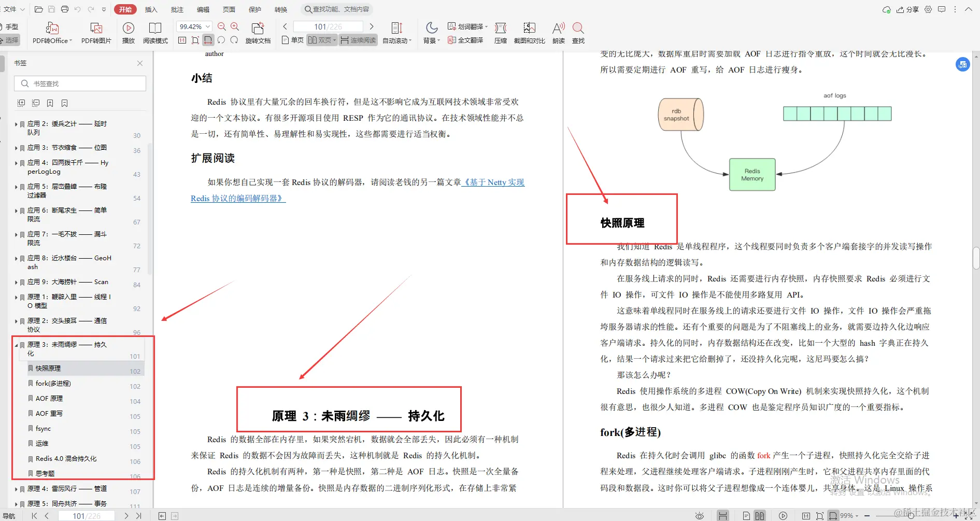Switch to the 插入 ribbon tab
Viewport: 980px width, 521px height.
(x=151, y=9)
